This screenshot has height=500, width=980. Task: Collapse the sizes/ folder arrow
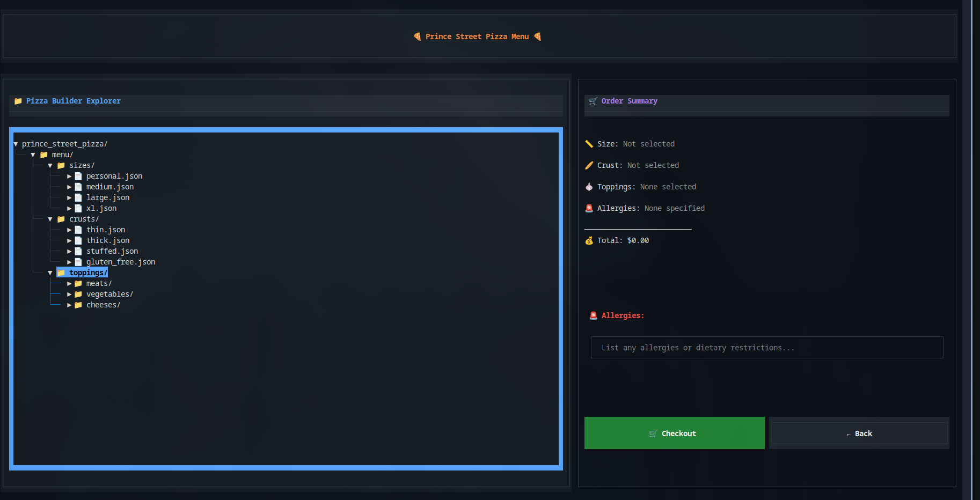[50, 166]
